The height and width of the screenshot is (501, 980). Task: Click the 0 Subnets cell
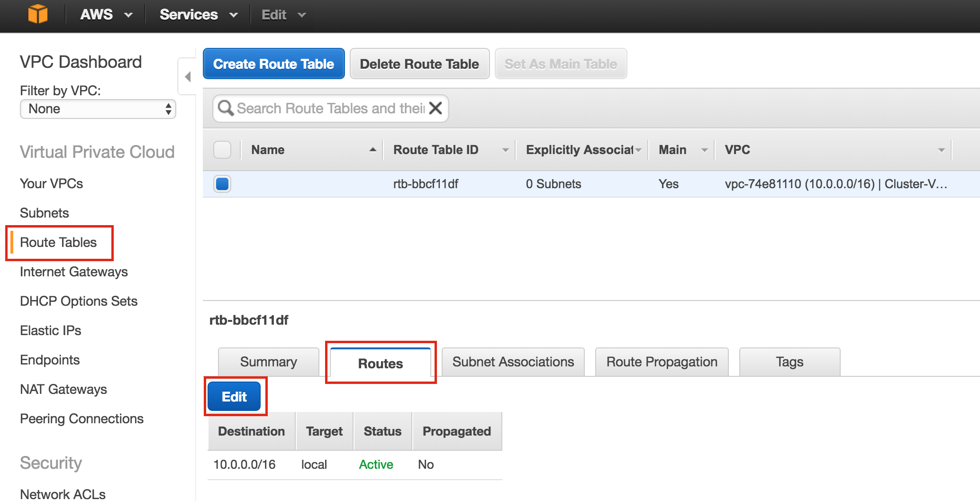pyautogui.click(x=554, y=184)
